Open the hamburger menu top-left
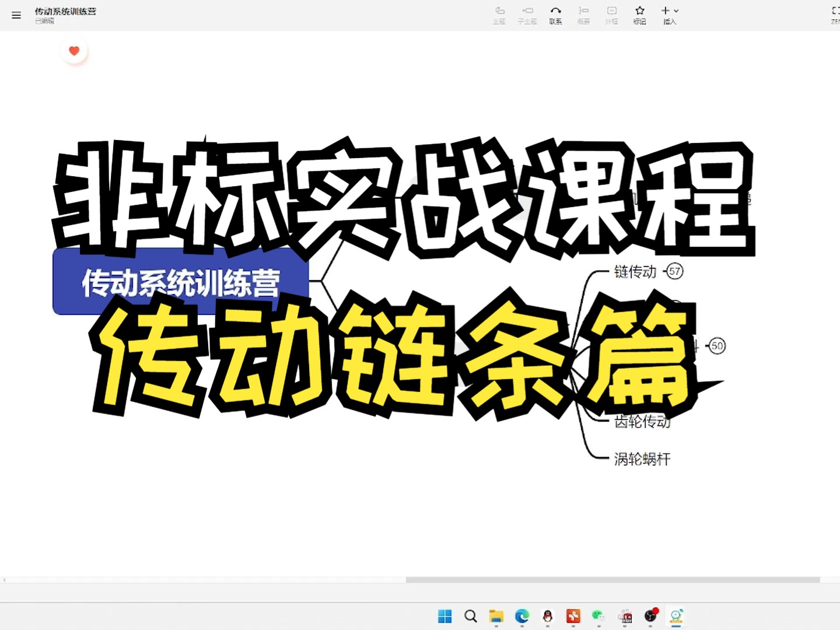This screenshot has height=630, width=840. click(16, 15)
